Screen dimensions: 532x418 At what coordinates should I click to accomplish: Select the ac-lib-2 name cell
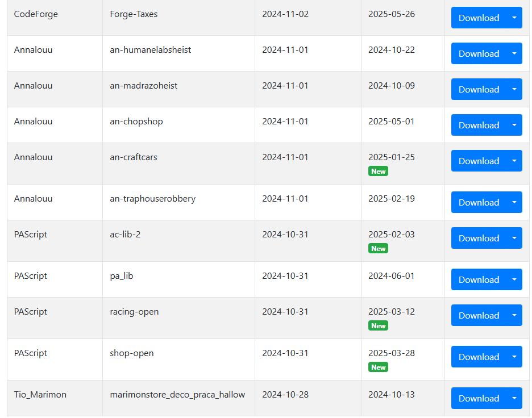point(179,241)
